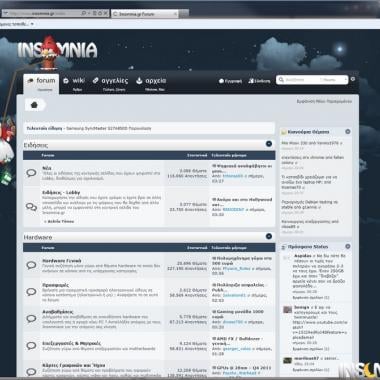Click the Τελευταίο μήνυμα header in Ειδήσεις table
Viewport: 380px width, 380px height.
point(229,155)
